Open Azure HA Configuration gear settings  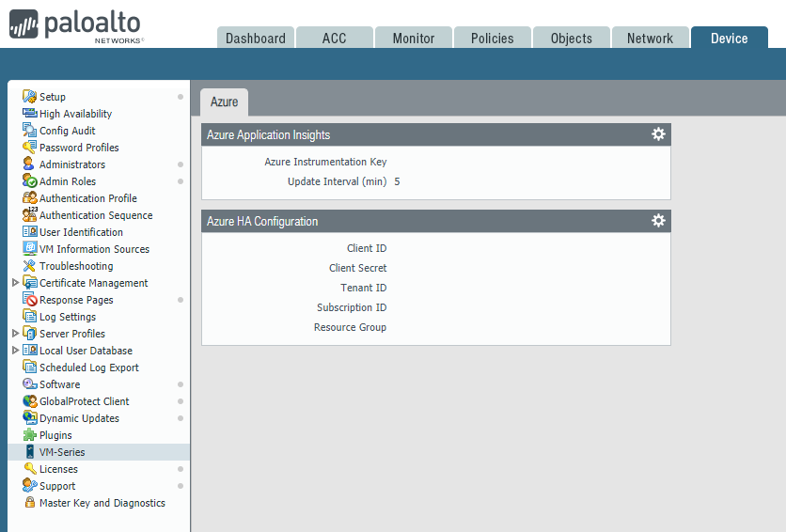(658, 221)
